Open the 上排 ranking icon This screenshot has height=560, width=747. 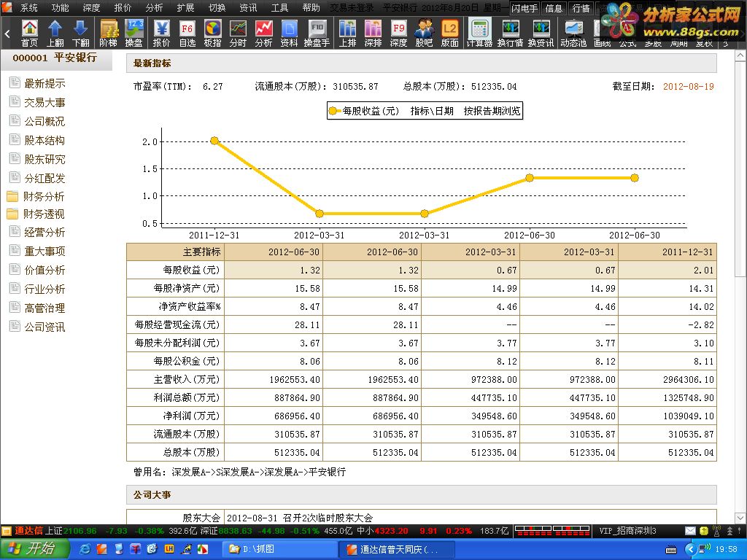pos(348,33)
